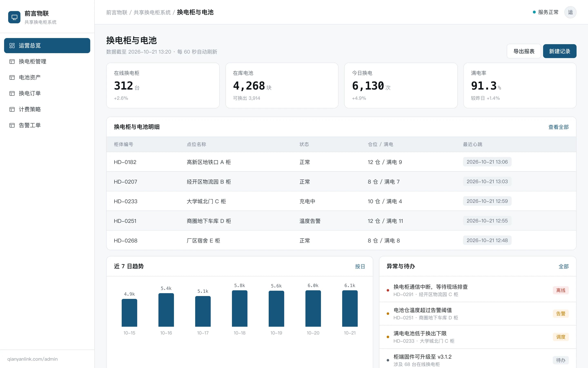
Task: Click the 满电率 stat card
Action: click(520, 85)
